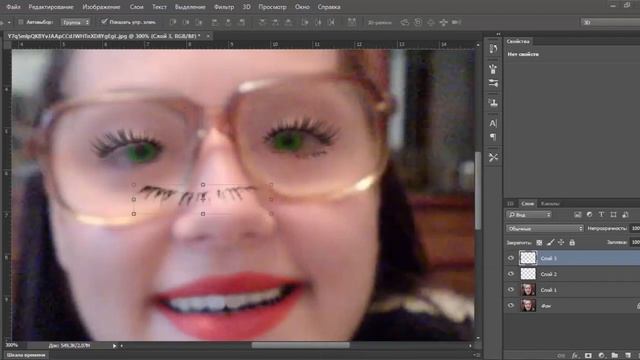Toggle the Автовыбор checkbox
This screenshot has height=360, width=640.
coord(21,22)
